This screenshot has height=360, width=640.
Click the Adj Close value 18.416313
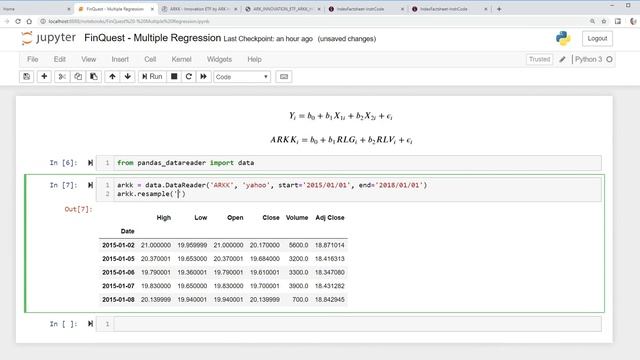tap(329, 259)
